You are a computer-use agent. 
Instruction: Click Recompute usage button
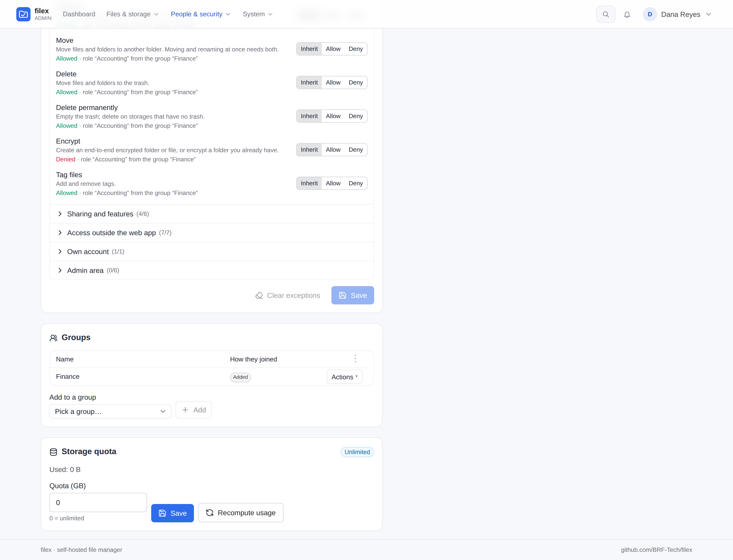pyautogui.click(x=241, y=513)
